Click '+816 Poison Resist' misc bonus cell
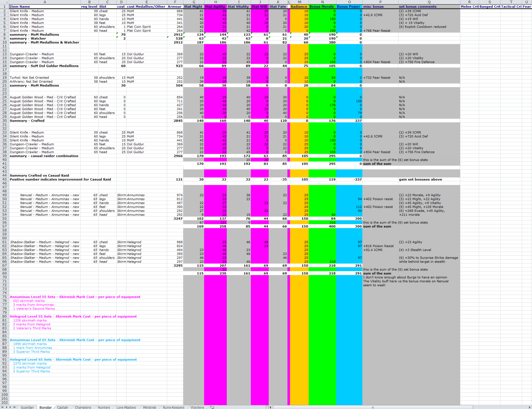The height and width of the screenshot is (409, 532). [380, 246]
